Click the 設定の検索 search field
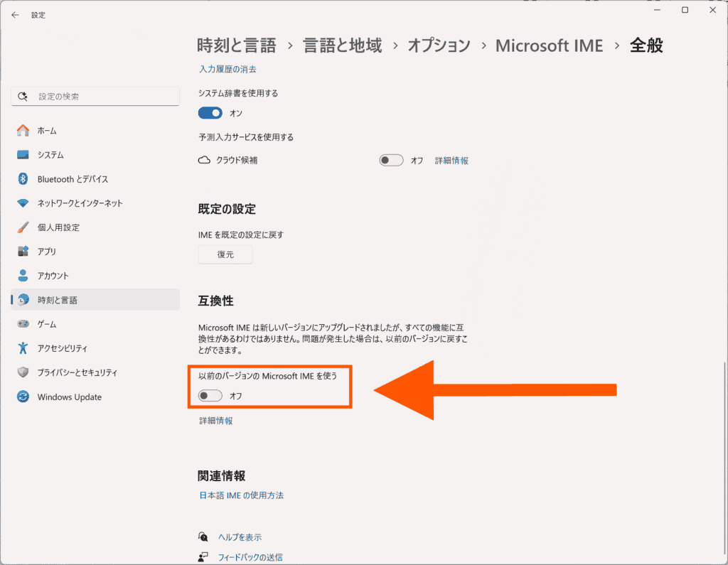 [95, 96]
